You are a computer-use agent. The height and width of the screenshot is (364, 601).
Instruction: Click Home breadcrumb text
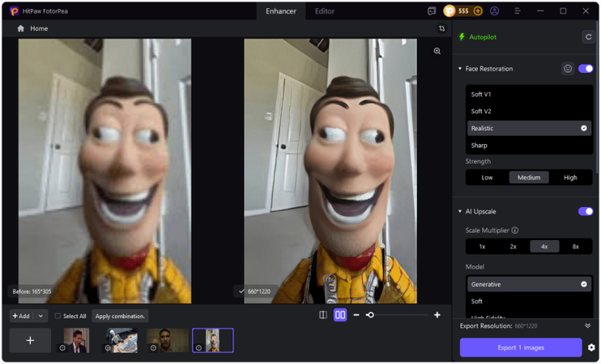(39, 28)
